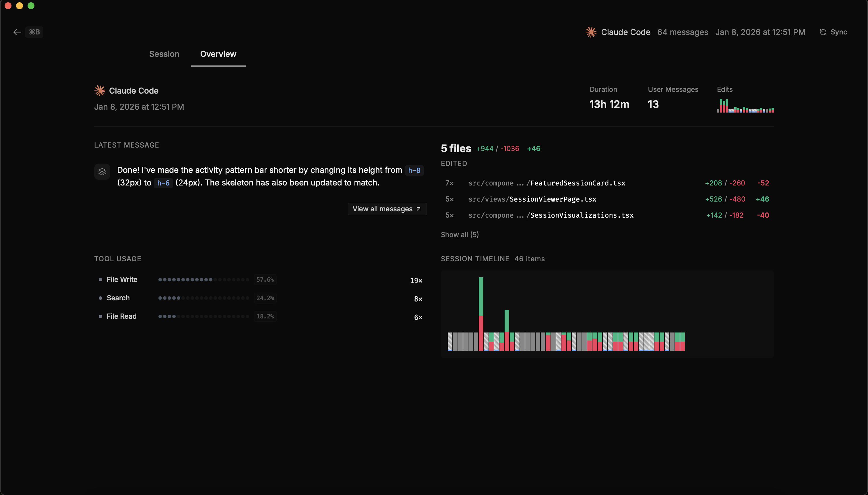Click the View all messages button

pos(387,209)
